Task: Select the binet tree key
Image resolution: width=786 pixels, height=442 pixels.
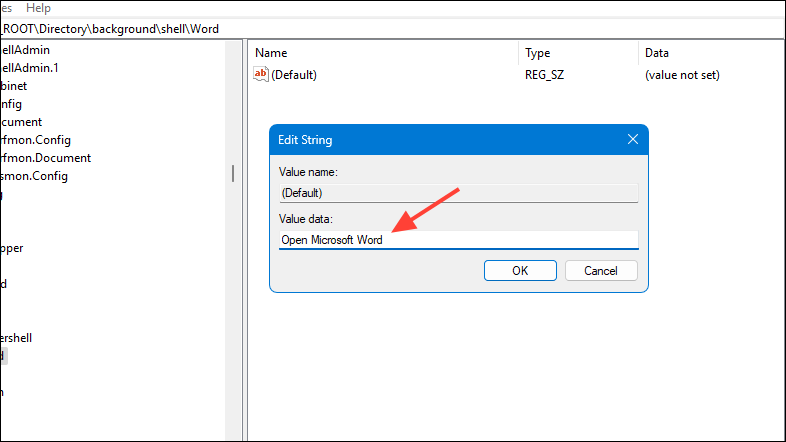Action: (x=14, y=86)
